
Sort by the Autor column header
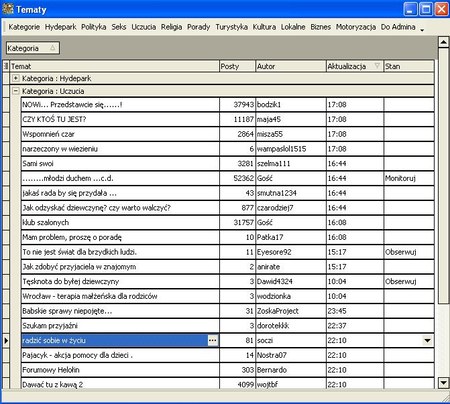[291, 66]
